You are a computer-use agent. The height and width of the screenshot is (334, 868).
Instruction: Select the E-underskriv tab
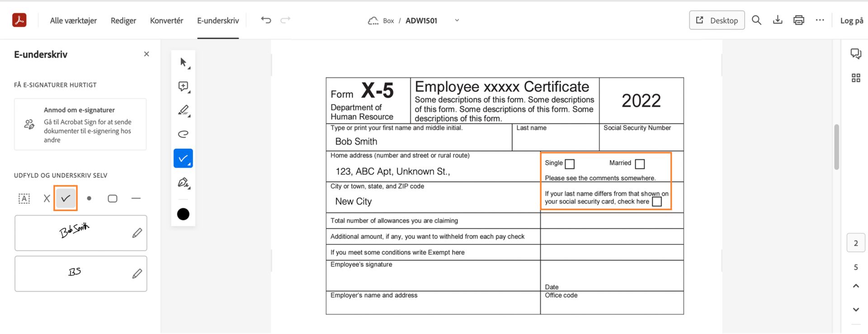pos(218,20)
